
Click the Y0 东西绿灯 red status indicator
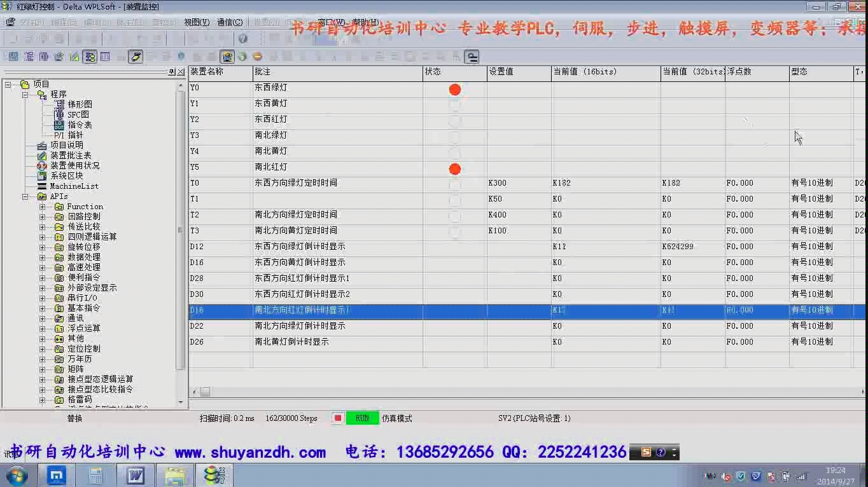point(454,90)
